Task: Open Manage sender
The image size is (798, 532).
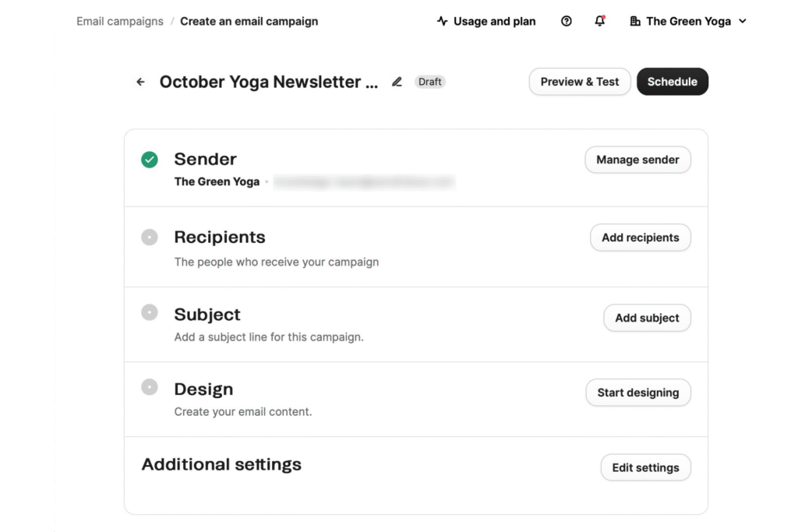Action: (637, 160)
